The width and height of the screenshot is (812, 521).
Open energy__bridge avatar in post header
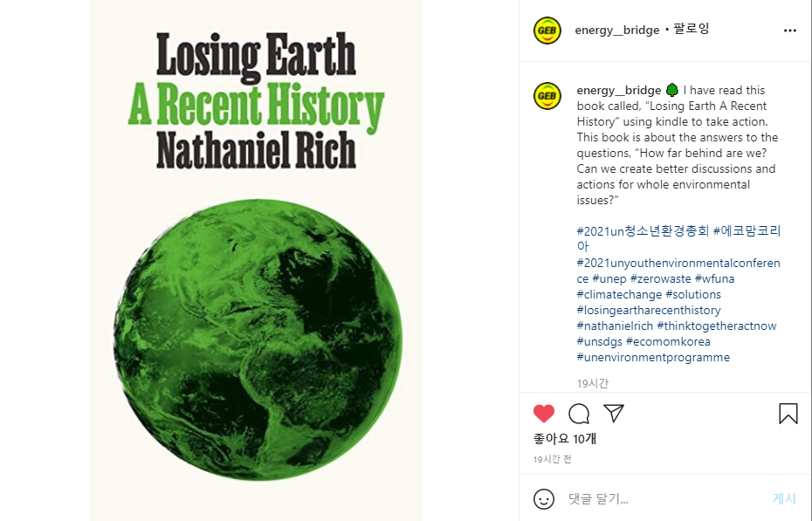click(x=547, y=30)
